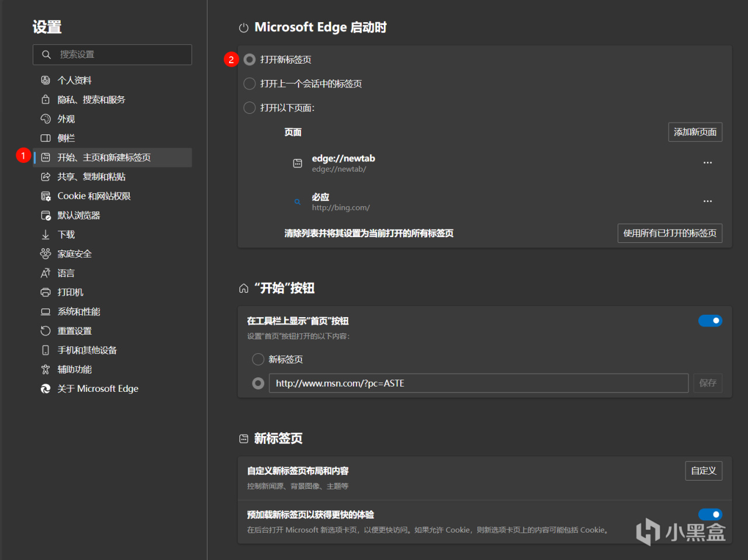Image resolution: width=748 pixels, height=560 pixels.
Task: Open more options for 必应 entry
Action: click(708, 201)
